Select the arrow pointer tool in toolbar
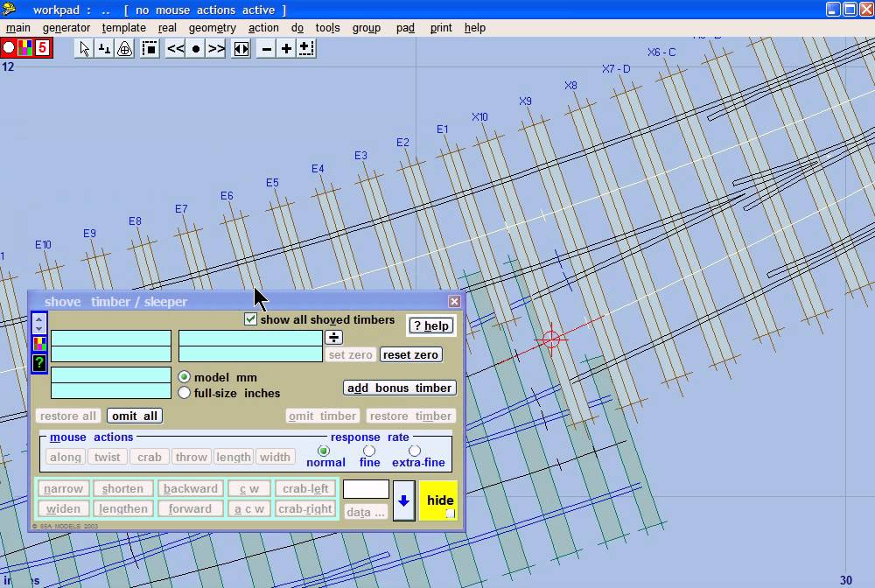The width and height of the screenshot is (875, 588). click(84, 48)
